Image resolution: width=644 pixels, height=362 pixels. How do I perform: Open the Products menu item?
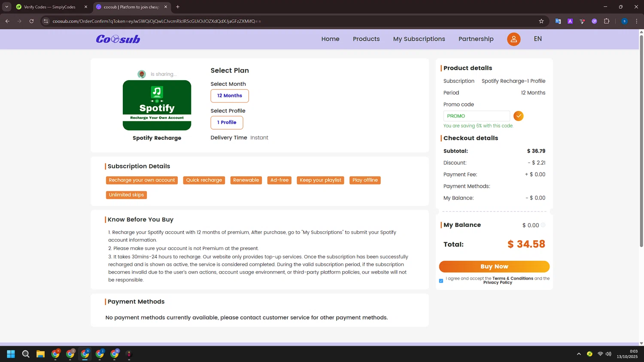tap(366, 39)
